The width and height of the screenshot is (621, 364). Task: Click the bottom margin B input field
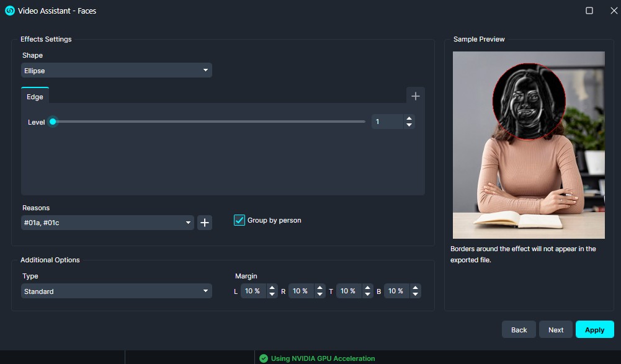point(396,291)
